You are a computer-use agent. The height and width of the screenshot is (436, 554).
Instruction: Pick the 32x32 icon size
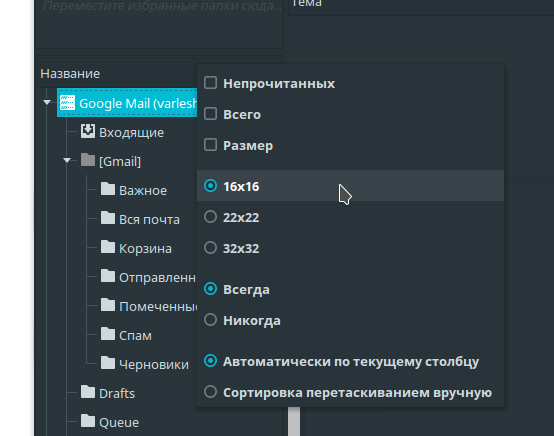[x=211, y=248]
